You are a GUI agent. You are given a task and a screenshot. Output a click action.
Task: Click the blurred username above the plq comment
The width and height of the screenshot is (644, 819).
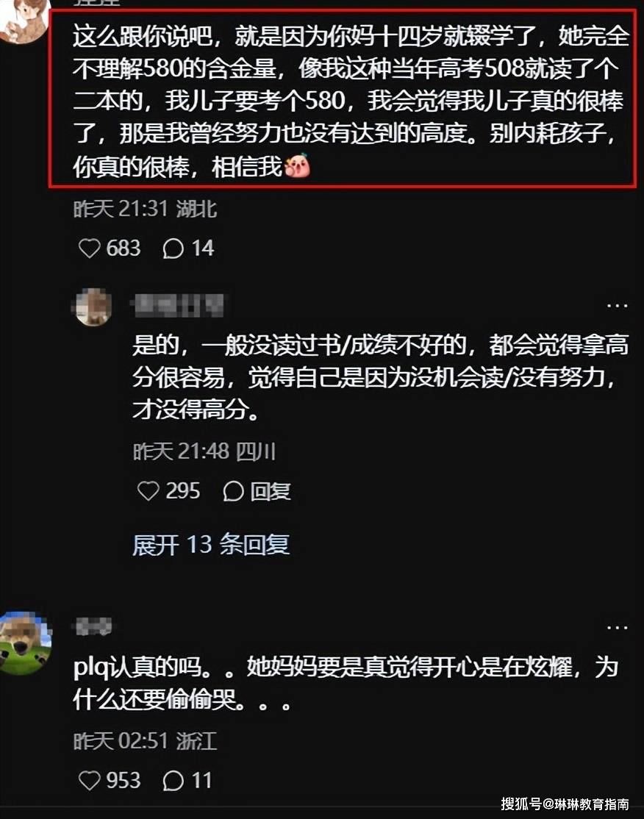pos(93,626)
